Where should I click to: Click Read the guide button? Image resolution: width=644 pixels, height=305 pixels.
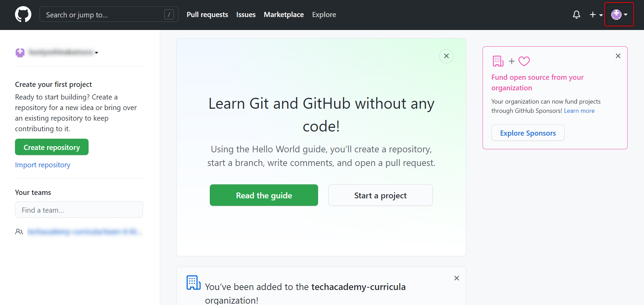(x=264, y=195)
